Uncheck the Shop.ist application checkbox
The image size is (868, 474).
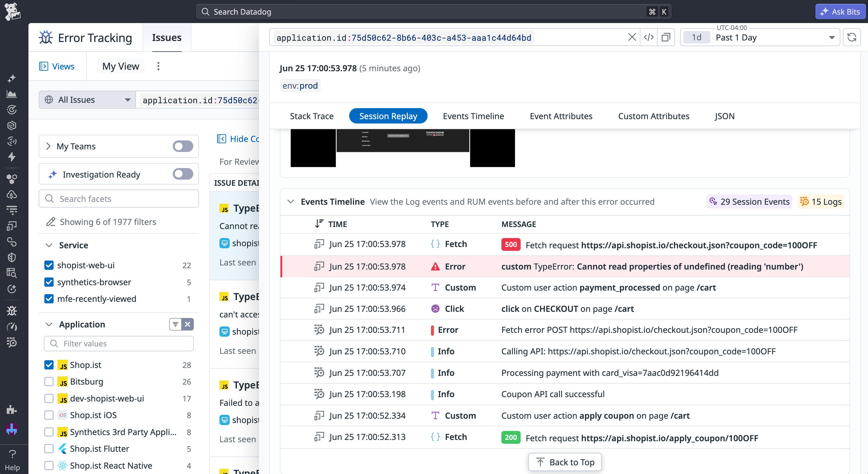pyautogui.click(x=49, y=365)
